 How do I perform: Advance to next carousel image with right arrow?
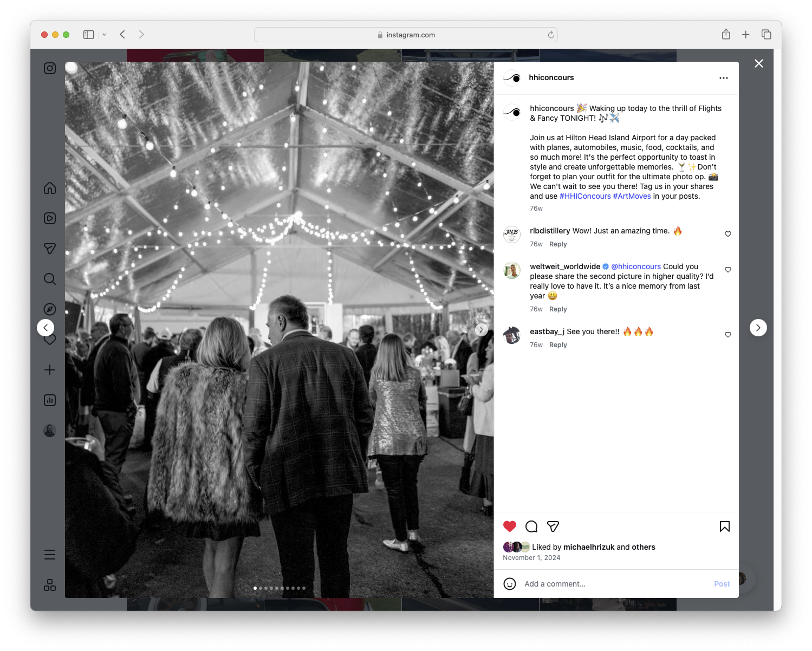pyautogui.click(x=481, y=329)
